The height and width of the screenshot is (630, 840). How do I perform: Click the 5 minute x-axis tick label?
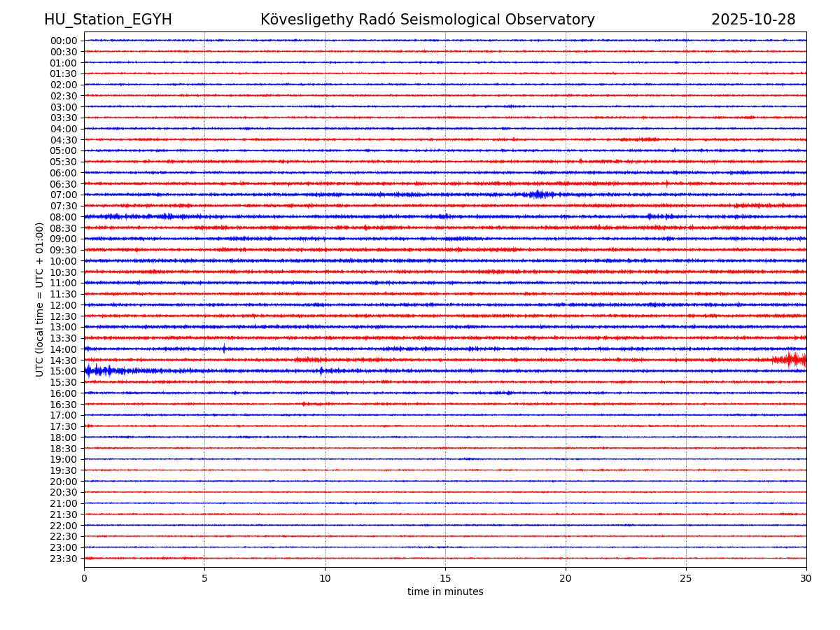[204, 578]
